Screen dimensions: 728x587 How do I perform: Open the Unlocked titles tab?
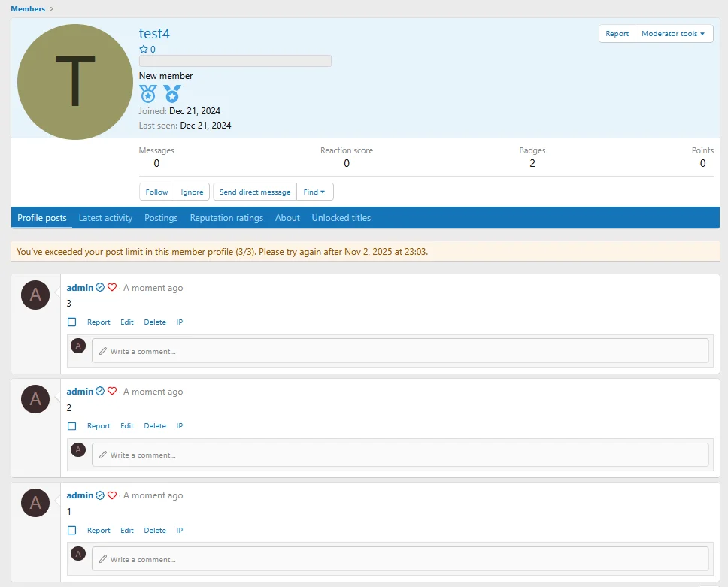pos(341,218)
